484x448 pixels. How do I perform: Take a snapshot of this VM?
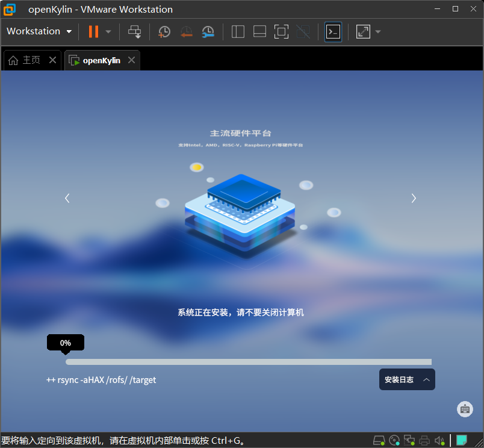point(164,31)
